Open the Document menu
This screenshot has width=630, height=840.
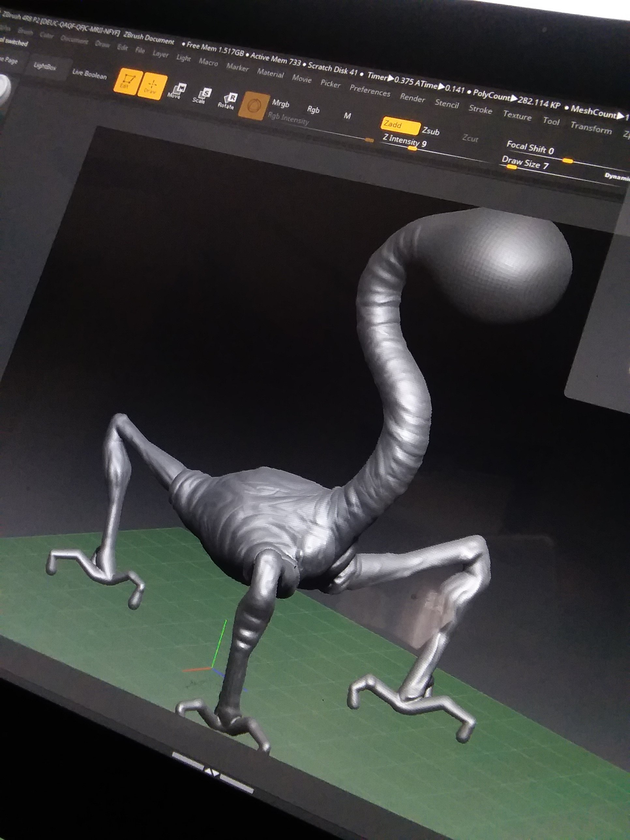pyautogui.click(x=74, y=40)
